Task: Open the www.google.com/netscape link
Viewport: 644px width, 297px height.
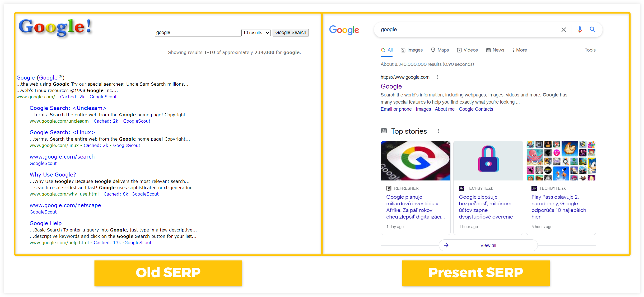Action: 65,205
